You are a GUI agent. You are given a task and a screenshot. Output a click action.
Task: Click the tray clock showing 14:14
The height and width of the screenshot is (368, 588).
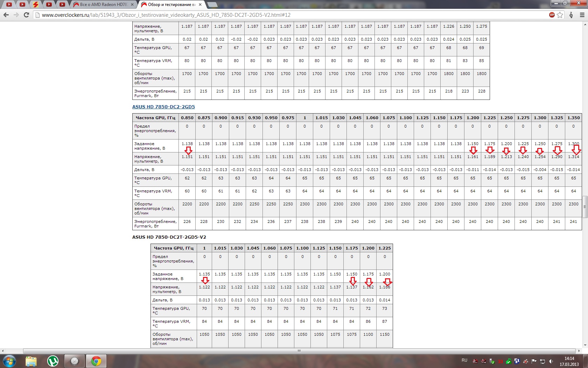coord(569,361)
